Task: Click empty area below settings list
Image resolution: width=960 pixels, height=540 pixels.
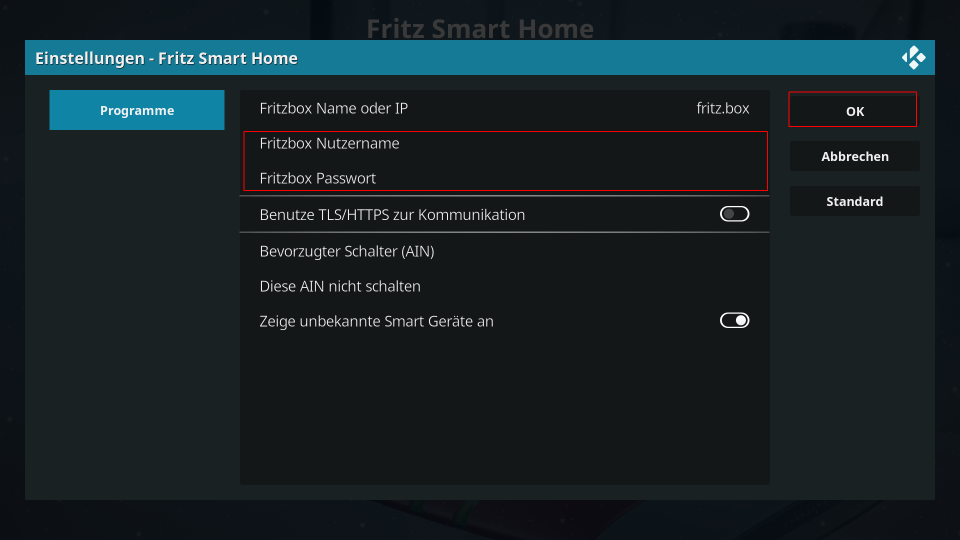Action: [x=504, y=410]
